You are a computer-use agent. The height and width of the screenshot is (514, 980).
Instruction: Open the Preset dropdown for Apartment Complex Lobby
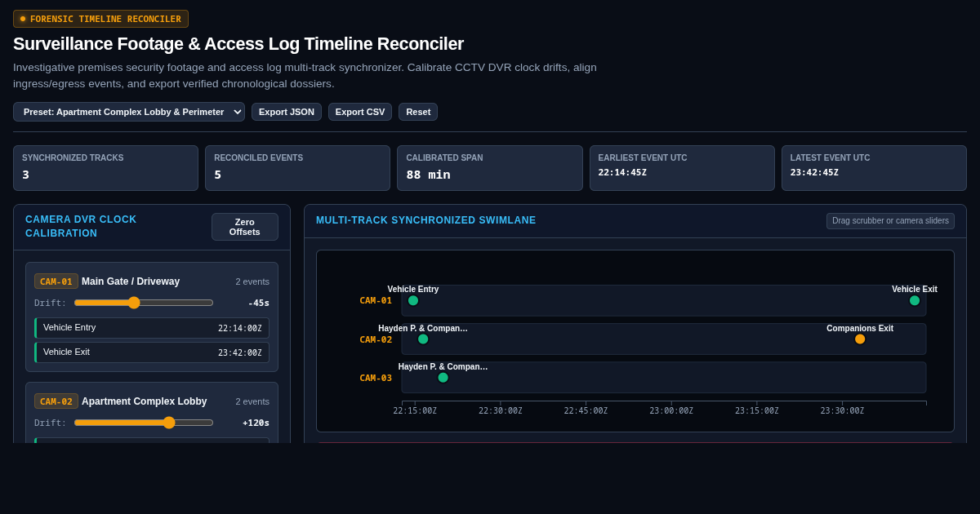[129, 112]
